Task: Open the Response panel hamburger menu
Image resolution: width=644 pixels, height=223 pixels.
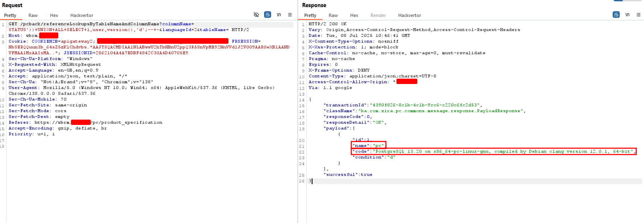Action: click(x=638, y=15)
